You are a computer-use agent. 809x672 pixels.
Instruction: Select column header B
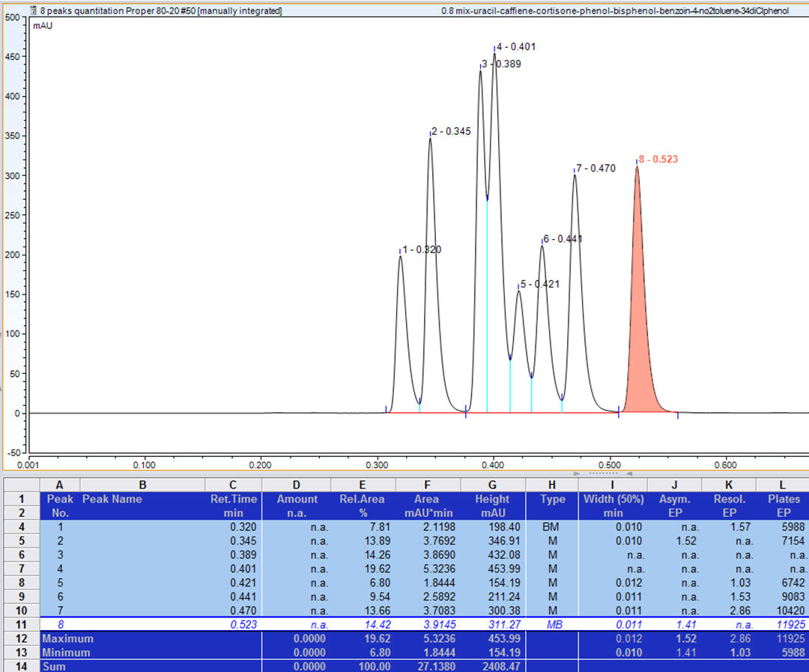coord(142,485)
